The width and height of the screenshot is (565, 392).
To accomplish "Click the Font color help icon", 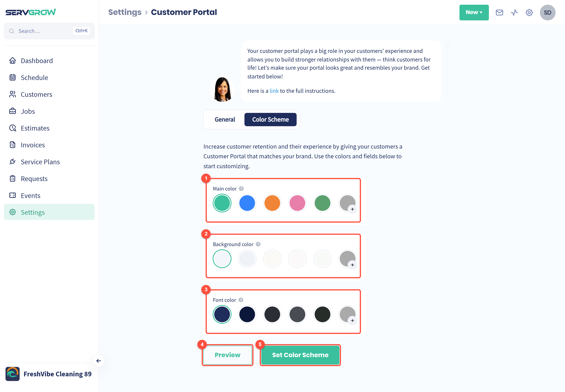I will click(241, 300).
